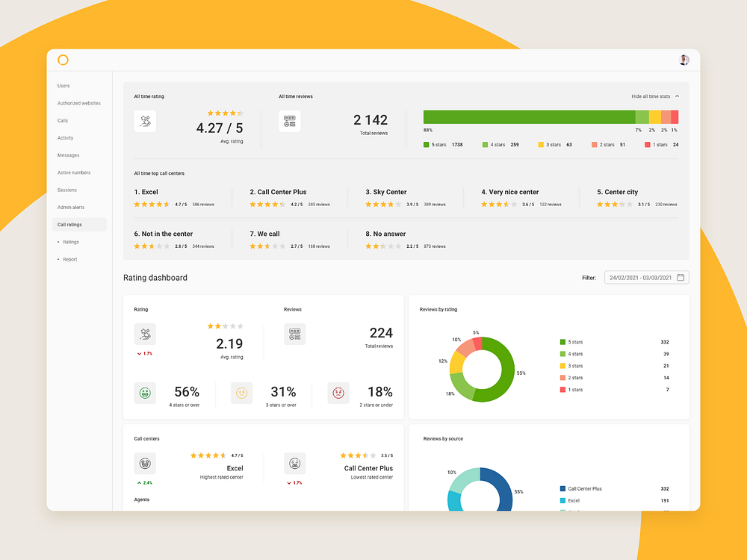Open the date range filter dropdown
The width and height of the screenshot is (747, 560).
pyautogui.click(x=646, y=277)
